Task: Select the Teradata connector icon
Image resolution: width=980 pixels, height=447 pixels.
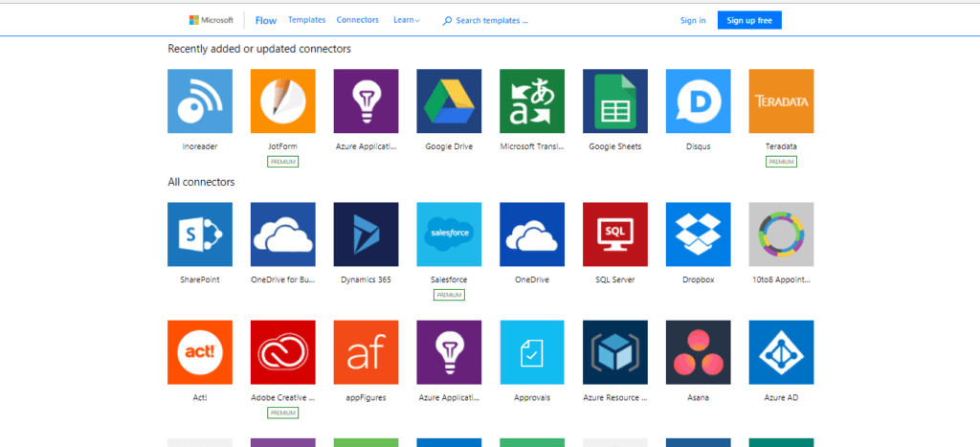Action: point(781,101)
